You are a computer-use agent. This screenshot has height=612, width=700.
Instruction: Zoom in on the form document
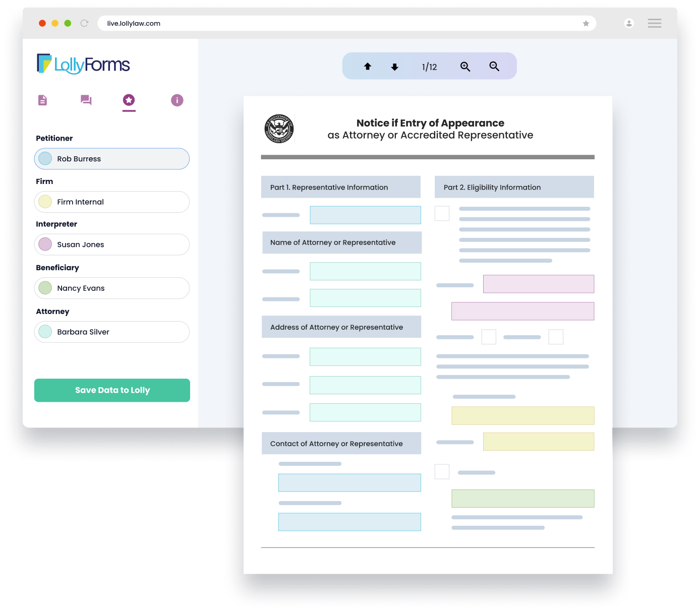pyautogui.click(x=465, y=67)
